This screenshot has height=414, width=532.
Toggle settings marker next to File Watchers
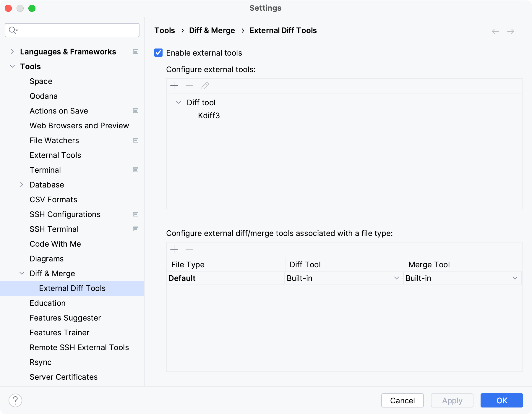[x=136, y=140]
